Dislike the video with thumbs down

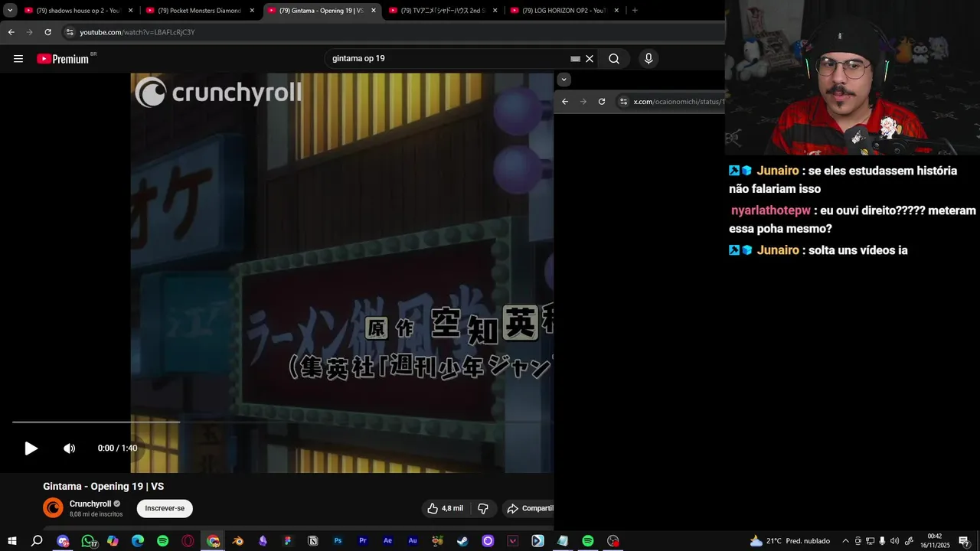(x=483, y=508)
